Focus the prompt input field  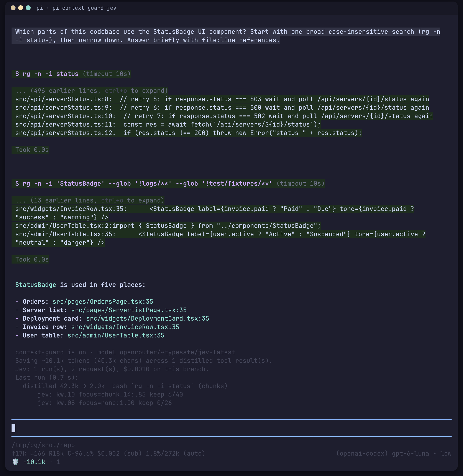point(231,428)
